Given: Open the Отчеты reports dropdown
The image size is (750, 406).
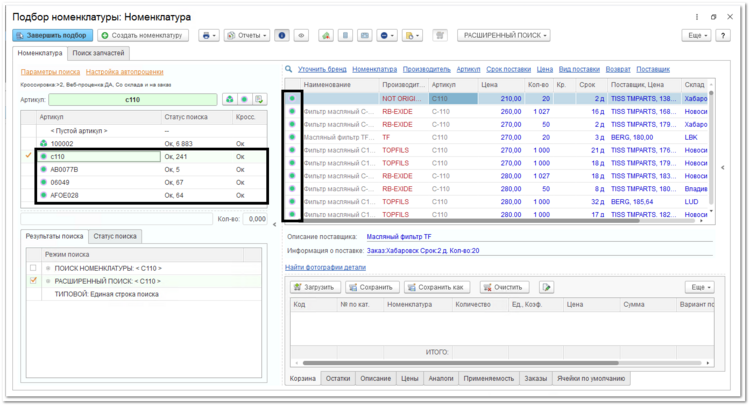Looking at the screenshot, I should [x=247, y=35].
